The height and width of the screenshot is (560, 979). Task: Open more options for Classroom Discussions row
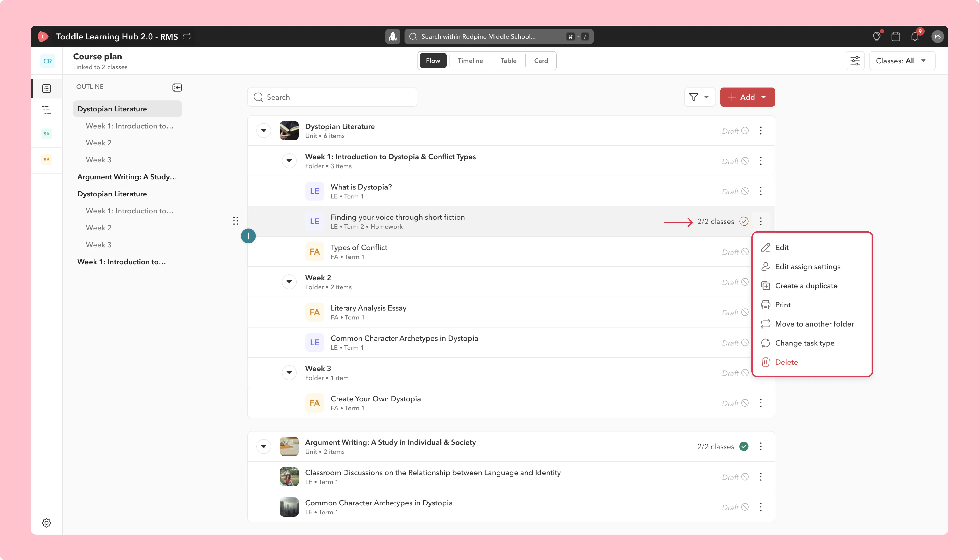[761, 477]
